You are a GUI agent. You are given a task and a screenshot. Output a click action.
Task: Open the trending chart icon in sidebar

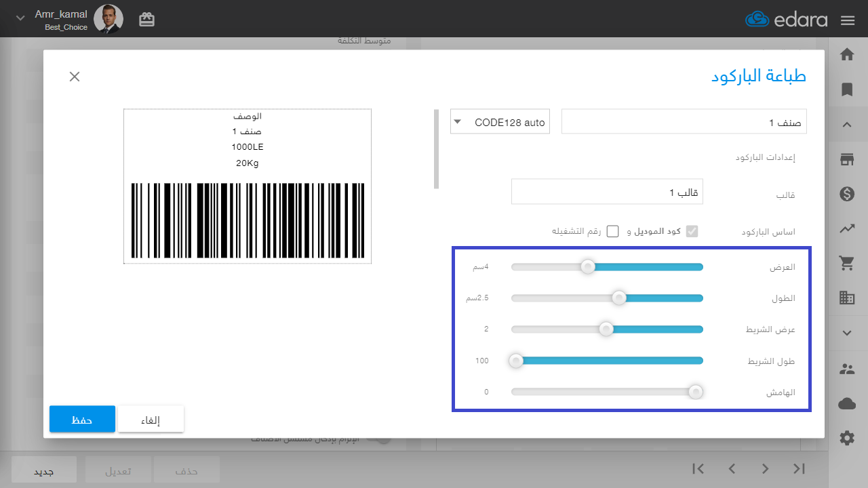coord(847,229)
